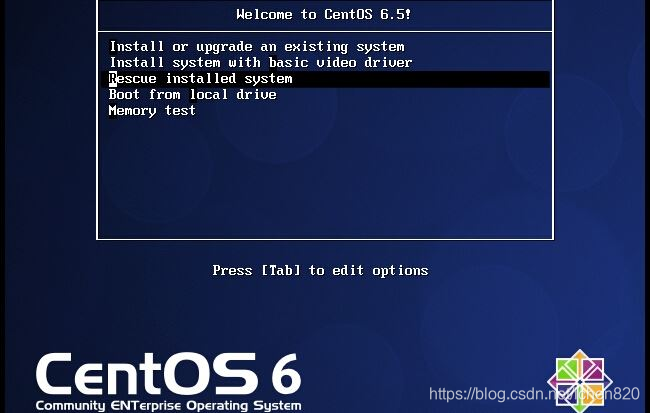Click 'Community ENTerprise Operating System' tagline
The height and width of the screenshot is (413, 650).
point(168,405)
